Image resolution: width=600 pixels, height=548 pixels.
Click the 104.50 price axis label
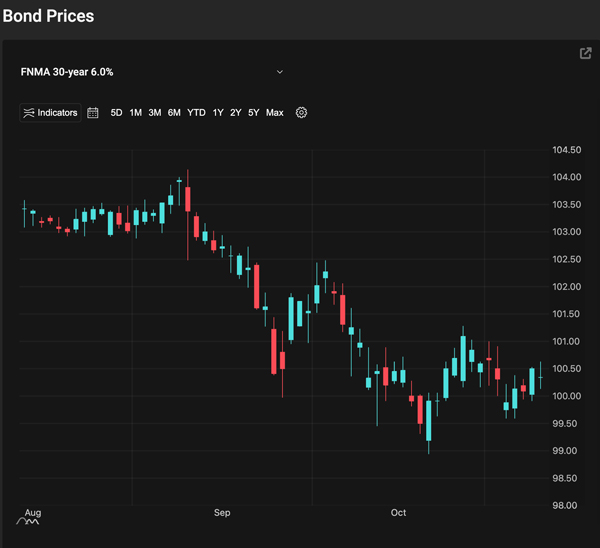[567, 150]
